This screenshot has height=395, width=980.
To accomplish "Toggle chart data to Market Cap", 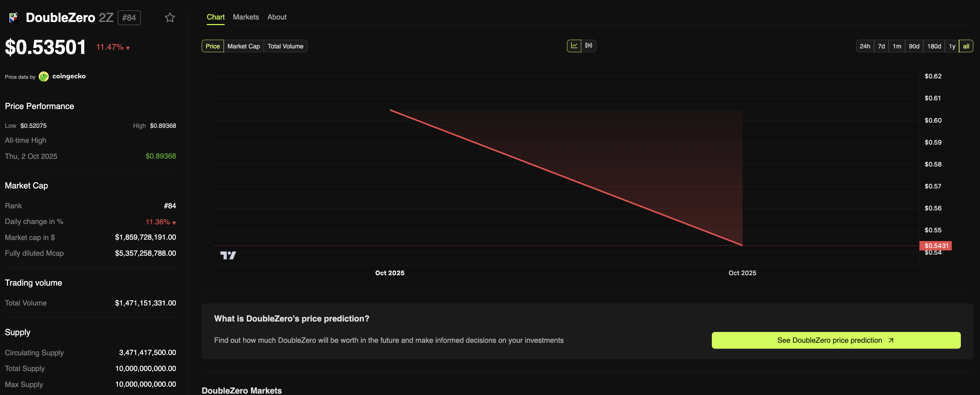I will (x=243, y=46).
